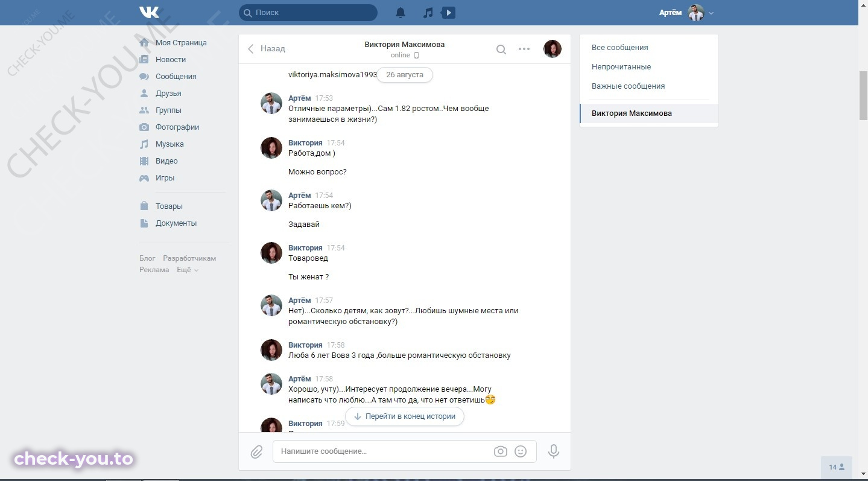Open Товары in sidebar
This screenshot has width=868, height=481.
(x=169, y=206)
